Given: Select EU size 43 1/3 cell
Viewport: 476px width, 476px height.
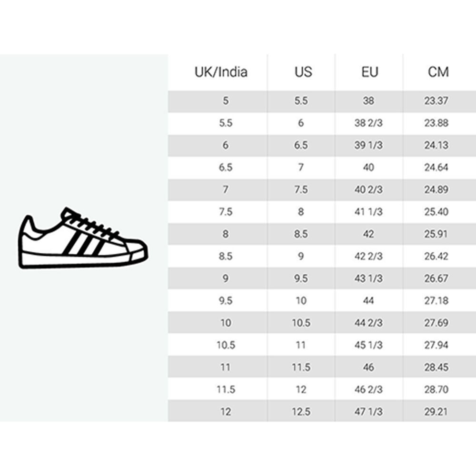Looking at the screenshot, I should [x=368, y=278].
